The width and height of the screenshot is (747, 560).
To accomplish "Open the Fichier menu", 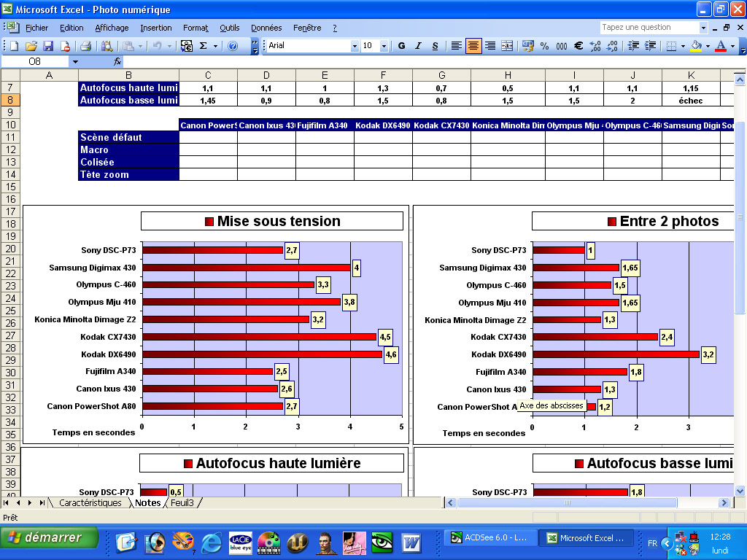I will [x=36, y=28].
